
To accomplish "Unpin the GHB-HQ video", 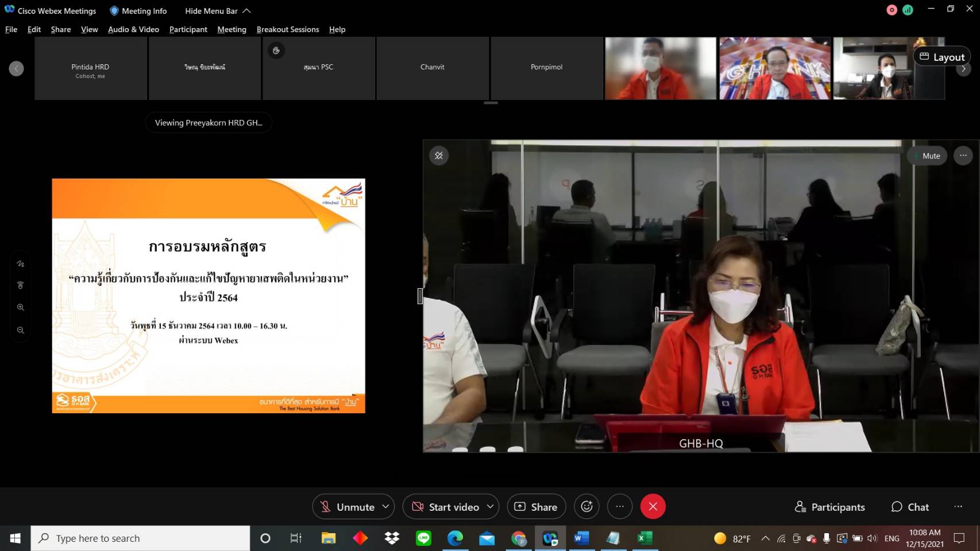I will (439, 156).
